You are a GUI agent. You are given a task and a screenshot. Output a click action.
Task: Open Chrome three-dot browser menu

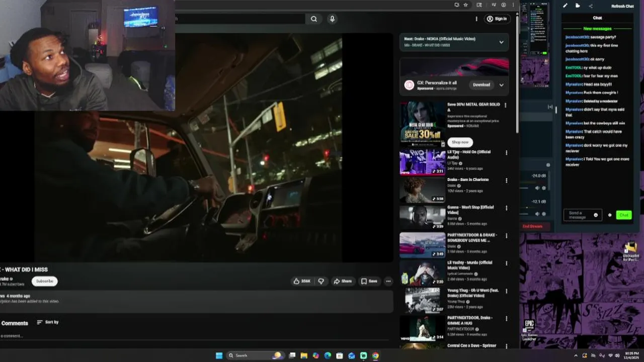[x=513, y=5]
